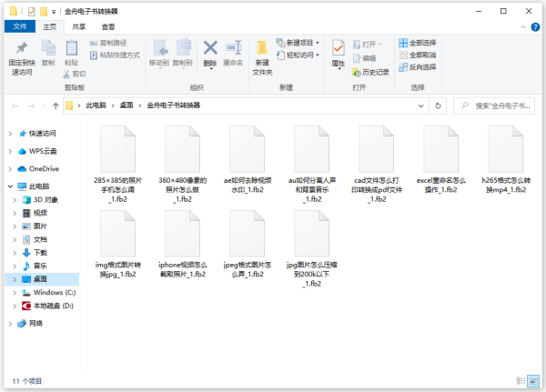Open Help with the question mark icon
Image resolution: width=546 pixels, height=392 pixels.
[535, 27]
